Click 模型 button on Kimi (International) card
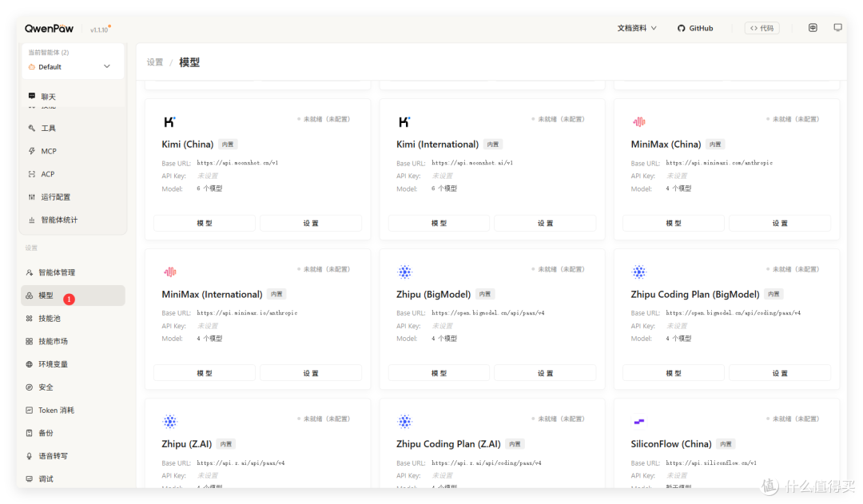 (x=439, y=223)
